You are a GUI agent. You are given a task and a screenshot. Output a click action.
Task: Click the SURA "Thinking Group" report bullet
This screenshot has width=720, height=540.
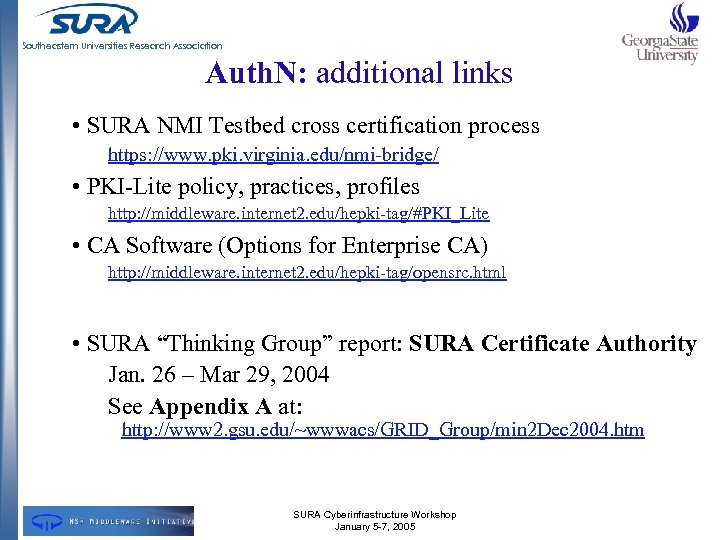click(392, 343)
